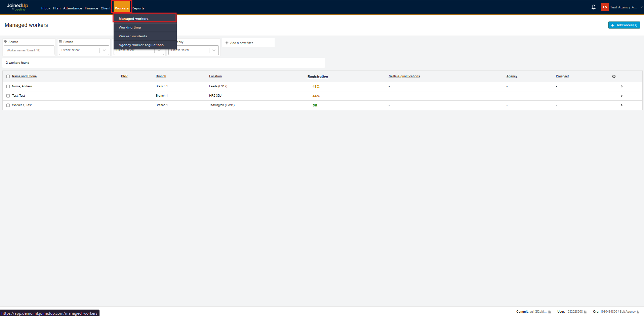This screenshot has width=644, height=316.
Task: Open the notifications bell
Action: 593,7
